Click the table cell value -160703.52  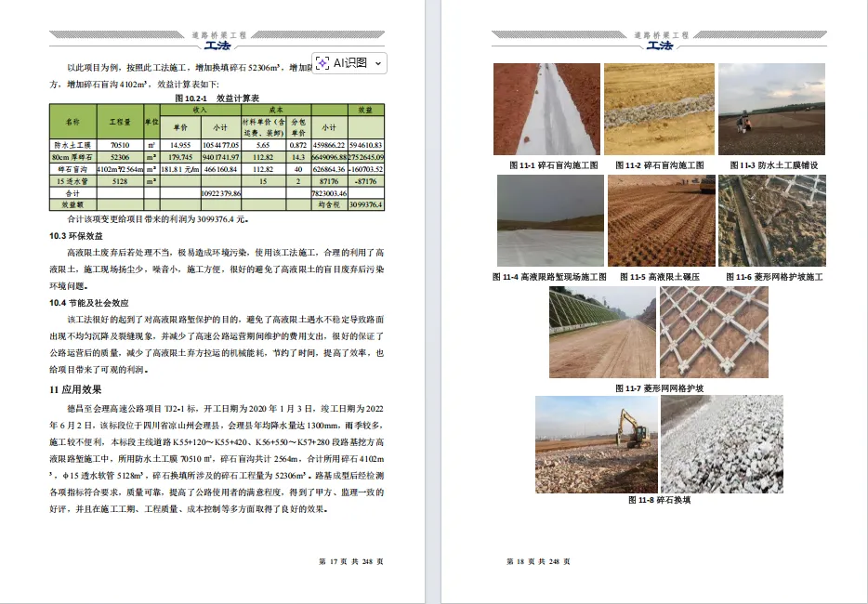(x=366, y=169)
